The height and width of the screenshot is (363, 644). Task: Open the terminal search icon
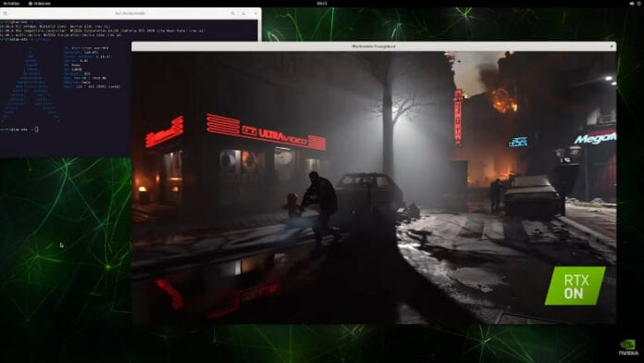[233, 13]
